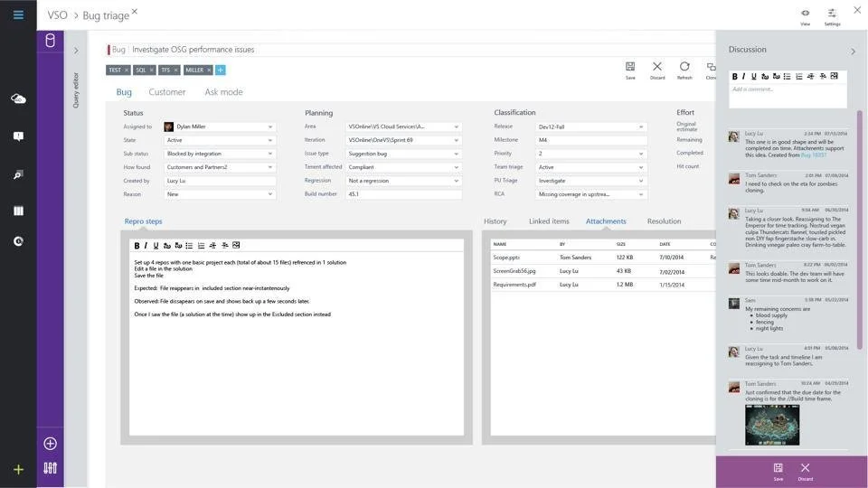The width and height of the screenshot is (868, 488).
Task: Discard changes via top Discard icon
Action: coord(657,70)
